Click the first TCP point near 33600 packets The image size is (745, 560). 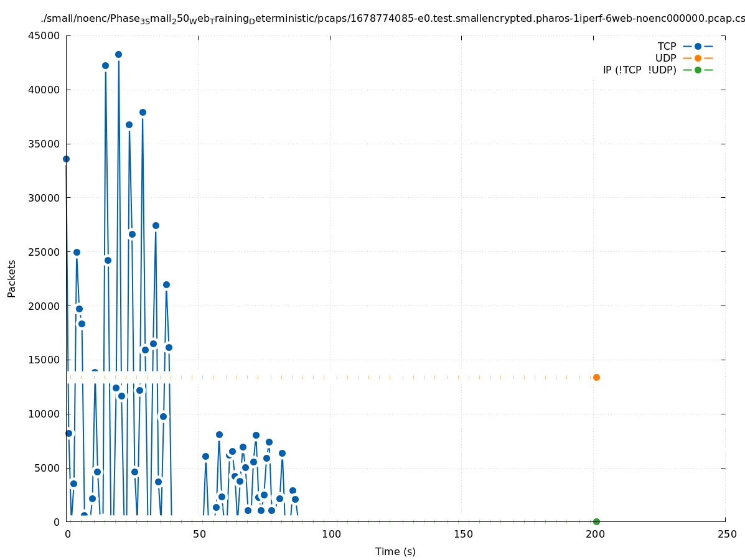click(66, 159)
